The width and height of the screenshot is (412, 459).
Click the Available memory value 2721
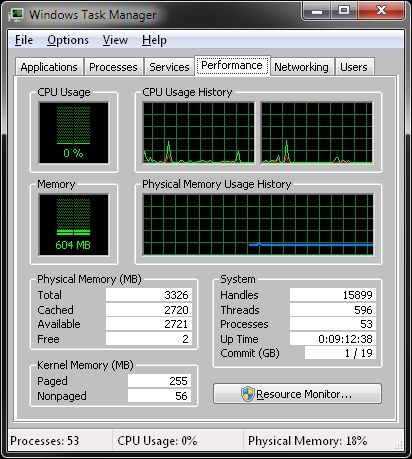149,324
